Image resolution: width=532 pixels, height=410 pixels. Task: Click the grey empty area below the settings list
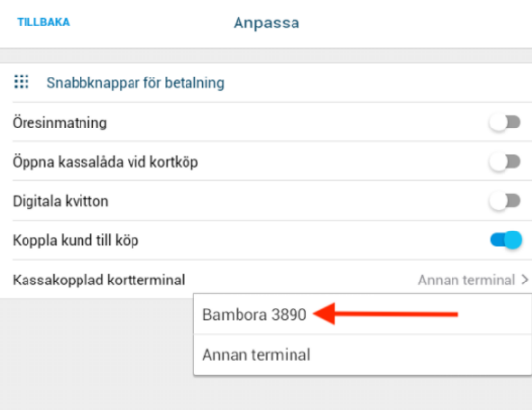[97, 354]
